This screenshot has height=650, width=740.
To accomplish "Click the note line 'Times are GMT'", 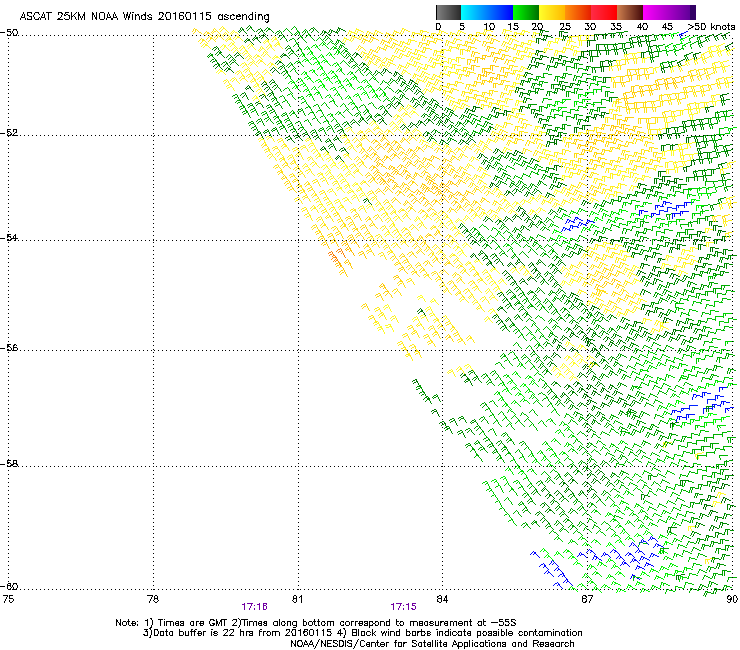I will 193,623.
